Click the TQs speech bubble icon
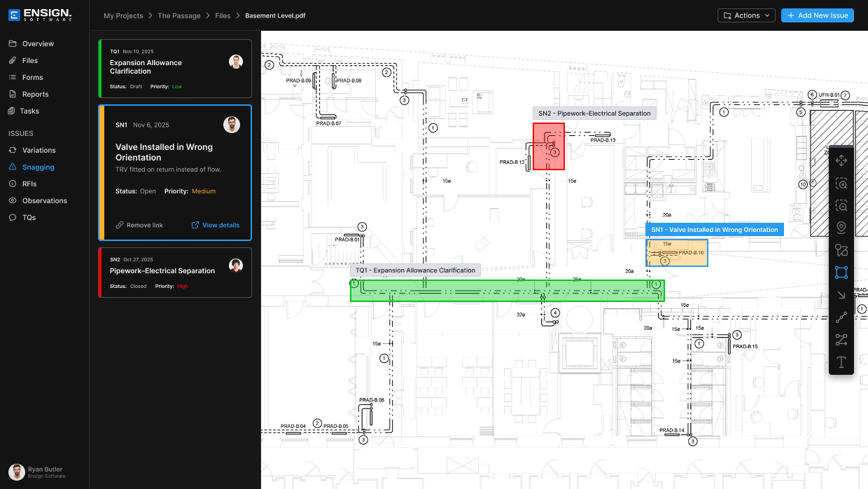 coord(13,217)
